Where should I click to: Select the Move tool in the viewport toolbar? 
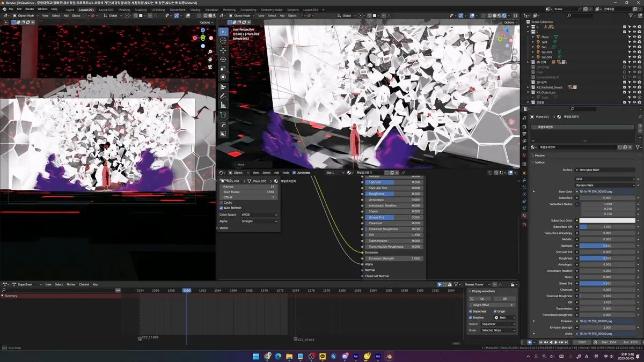223,50
